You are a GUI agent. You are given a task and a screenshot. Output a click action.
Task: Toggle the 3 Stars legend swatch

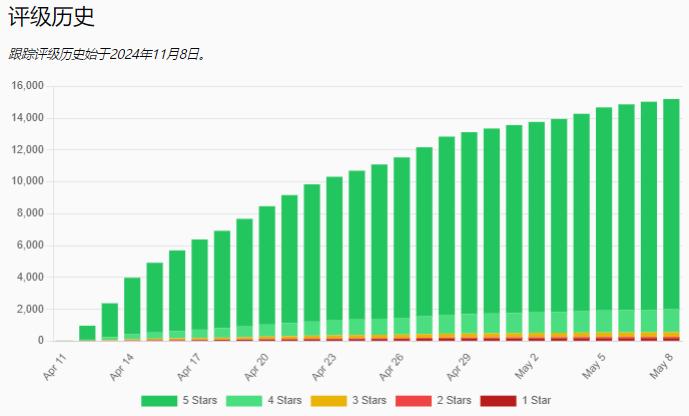coord(329,401)
